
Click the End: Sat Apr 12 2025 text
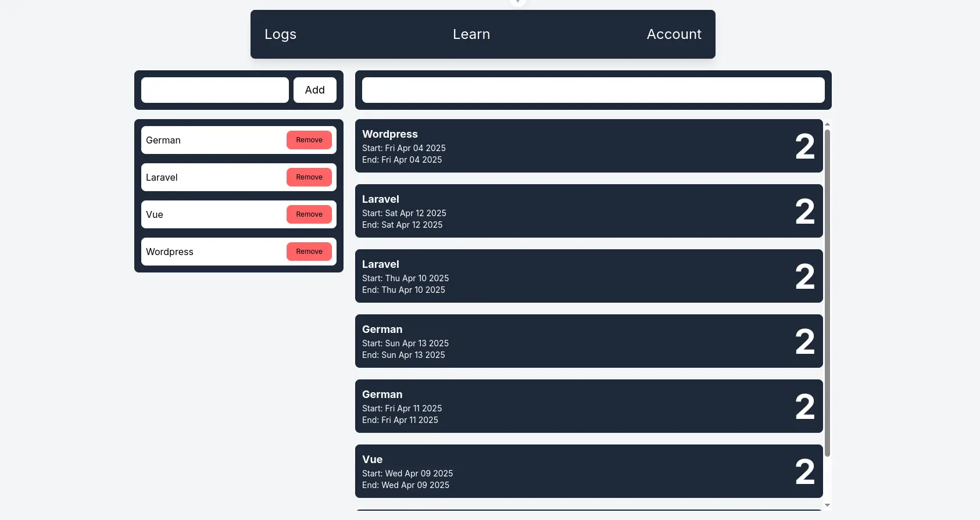pyautogui.click(x=402, y=225)
